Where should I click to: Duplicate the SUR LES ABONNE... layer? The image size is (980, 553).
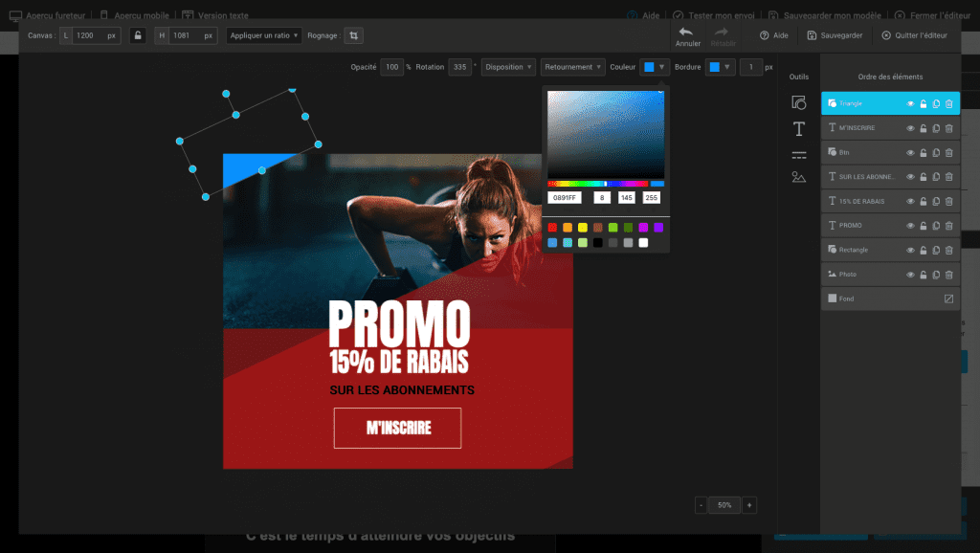tap(936, 177)
